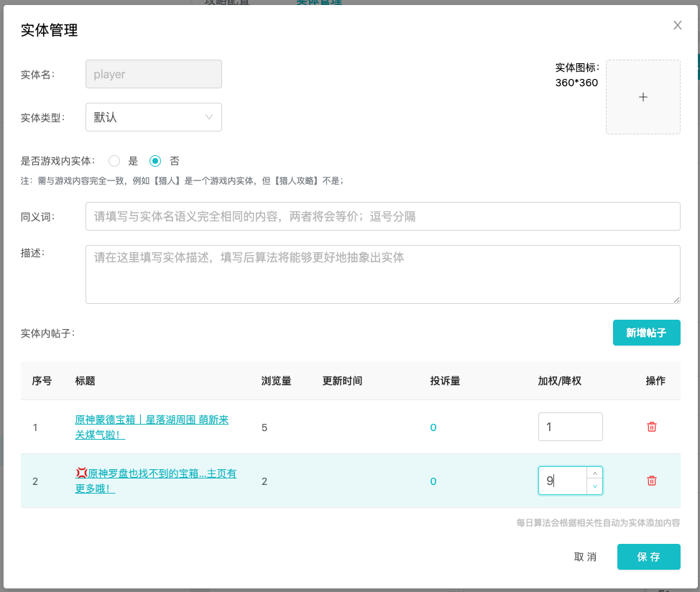Image resolution: width=700 pixels, height=592 pixels.
Task: Select 否 radio for 是否游戏内实体
Action: pyautogui.click(x=155, y=161)
